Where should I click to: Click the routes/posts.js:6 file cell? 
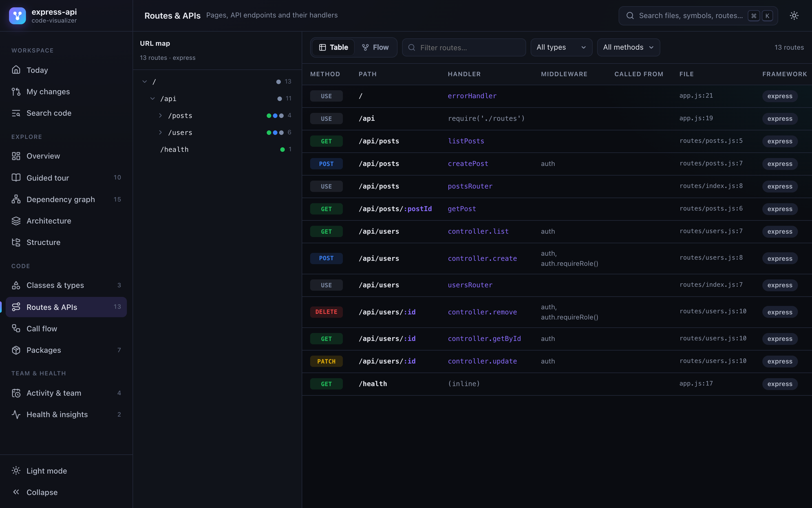click(711, 209)
